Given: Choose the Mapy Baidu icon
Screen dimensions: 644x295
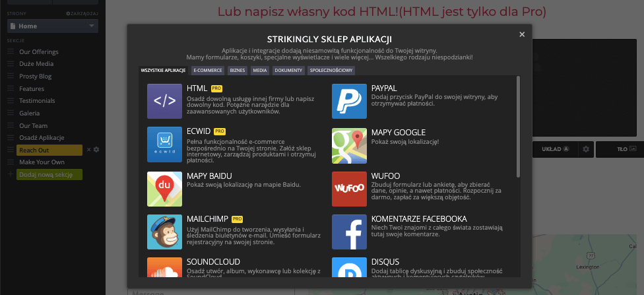Looking at the screenshot, I should 164,189.
